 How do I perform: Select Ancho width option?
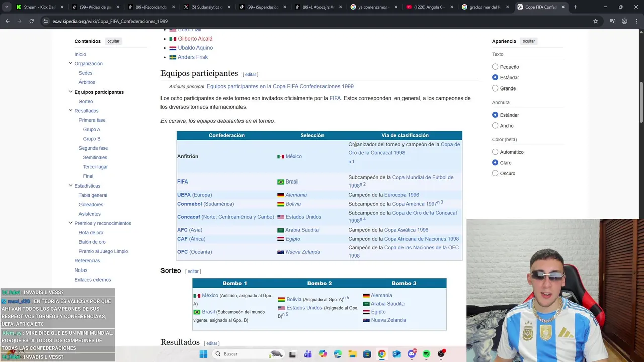coord(495,126)
